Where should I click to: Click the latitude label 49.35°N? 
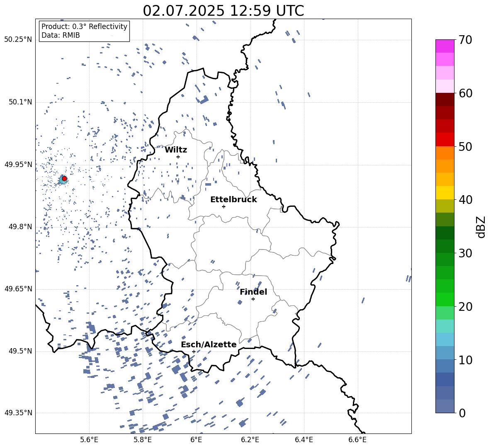pyautogui.click(x=18, y=413)
